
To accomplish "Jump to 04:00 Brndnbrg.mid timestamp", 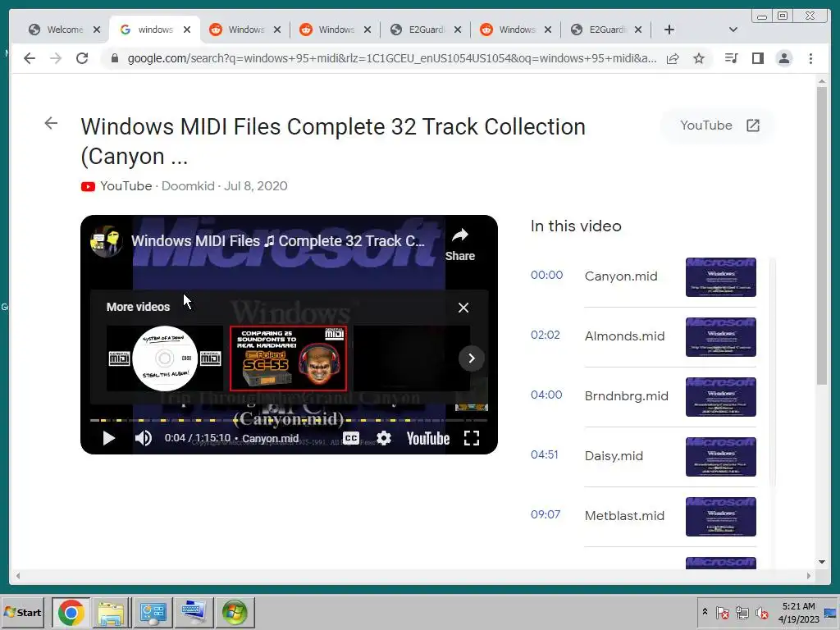I will (x=546, y=395).
